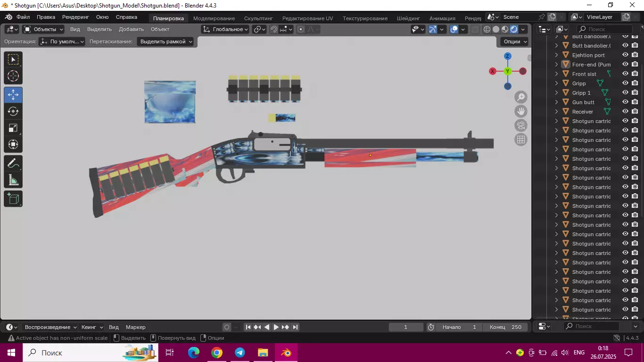
Task: Jump to start frame of timeline
Action: click(x=248, y=327)
